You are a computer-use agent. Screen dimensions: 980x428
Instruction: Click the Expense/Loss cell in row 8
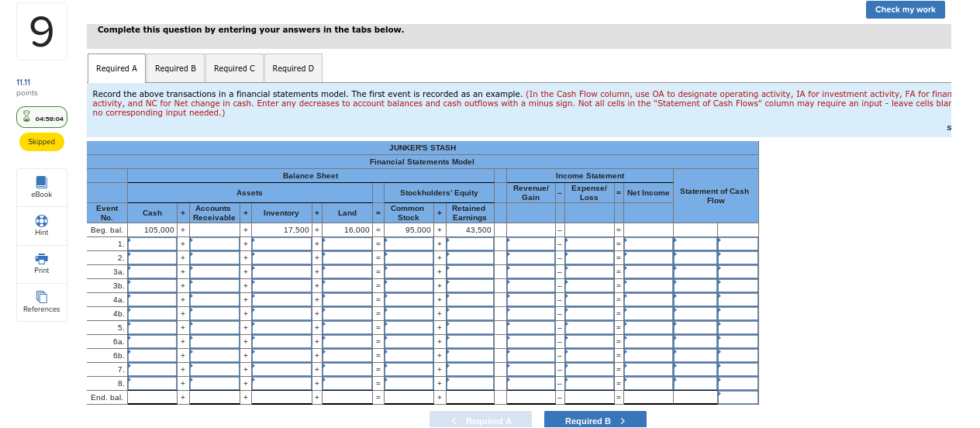click(589, 384)
